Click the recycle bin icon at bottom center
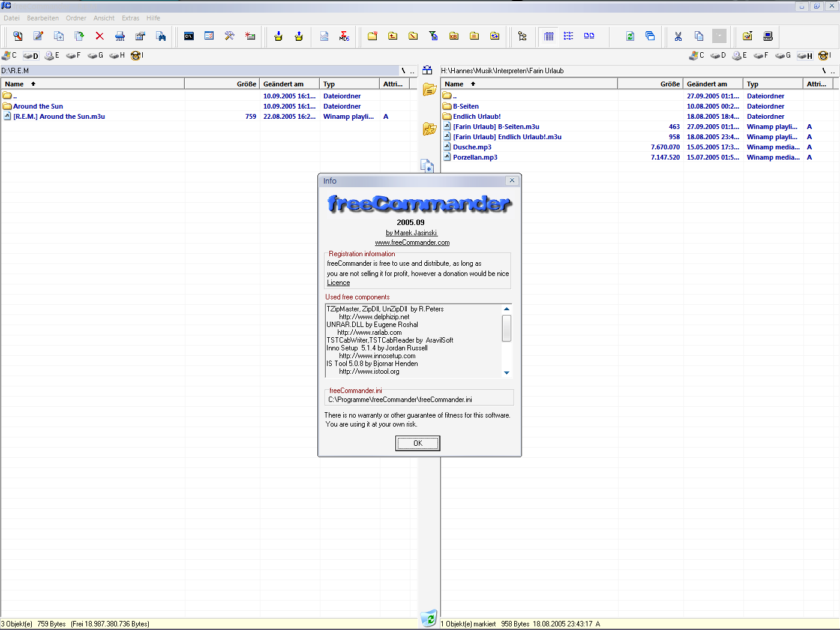This screenshot has height=630, width=840. point(428,618)
